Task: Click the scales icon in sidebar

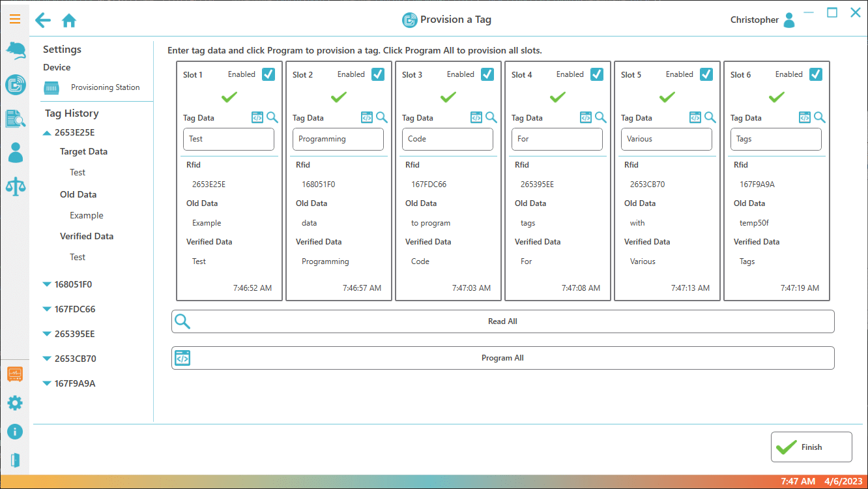Action: 15,186
